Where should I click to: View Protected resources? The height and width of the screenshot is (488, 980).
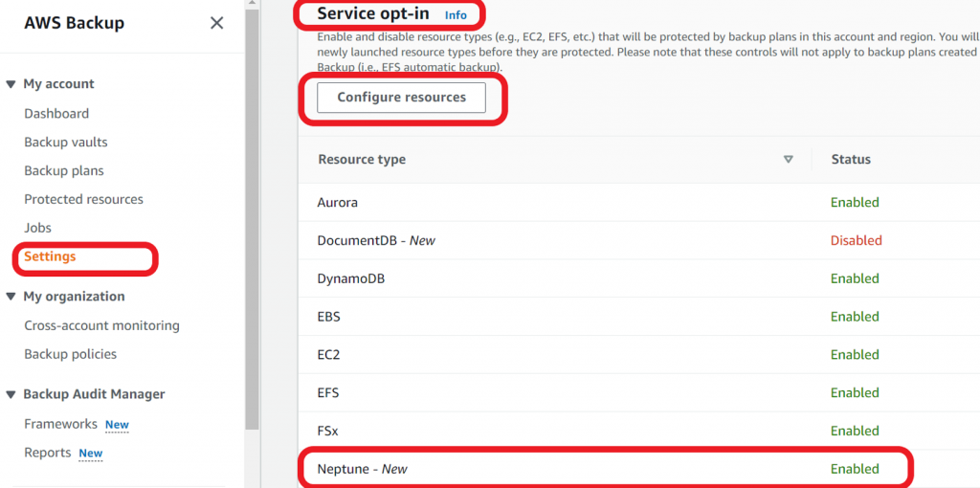click(x=84, y=199)
